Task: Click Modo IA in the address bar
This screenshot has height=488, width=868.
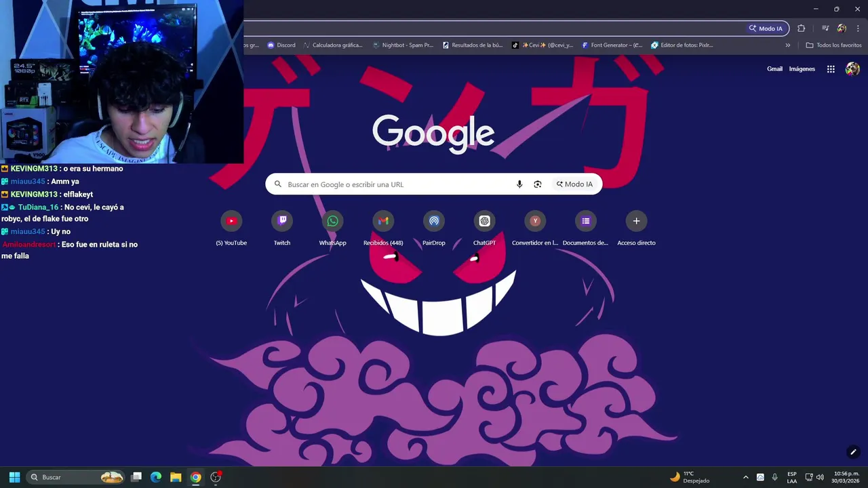Action: (x=766, y=28)
